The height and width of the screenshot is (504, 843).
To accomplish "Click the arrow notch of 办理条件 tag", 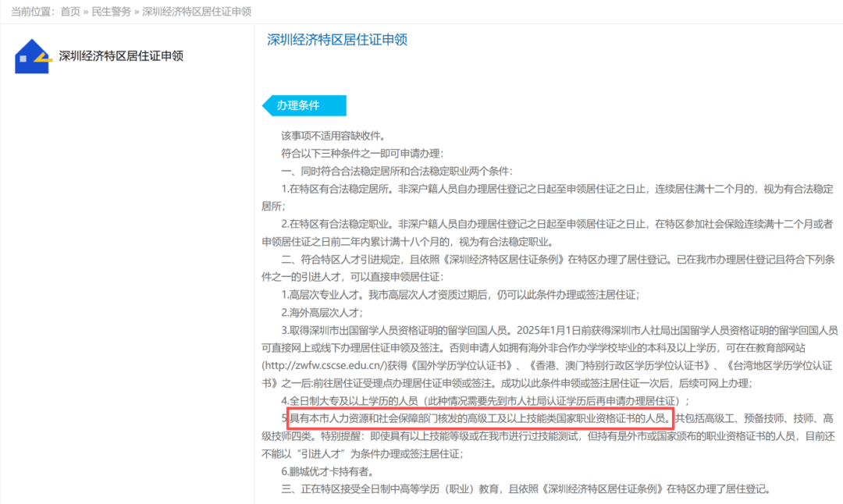I will (x=268, y=105).
